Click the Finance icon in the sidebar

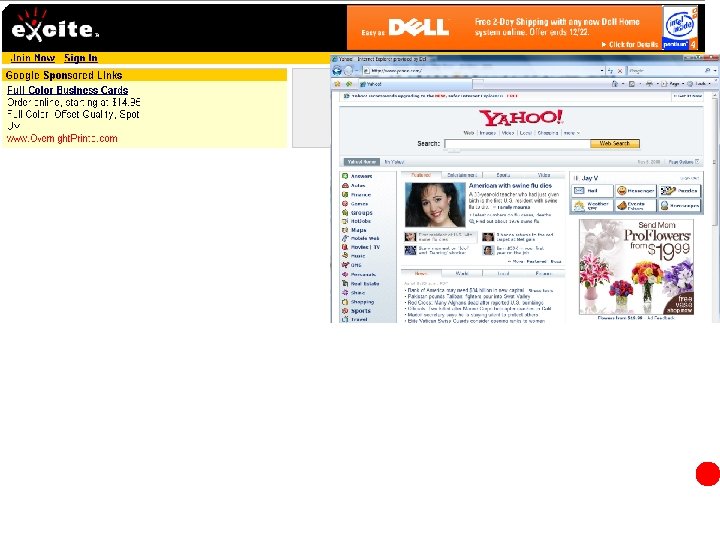click(345, 195)
